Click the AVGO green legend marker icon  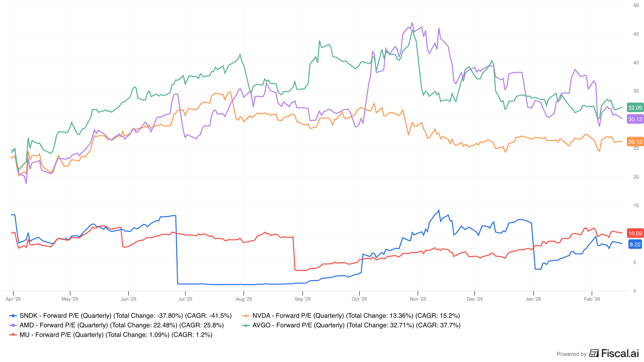pos(246,325)
